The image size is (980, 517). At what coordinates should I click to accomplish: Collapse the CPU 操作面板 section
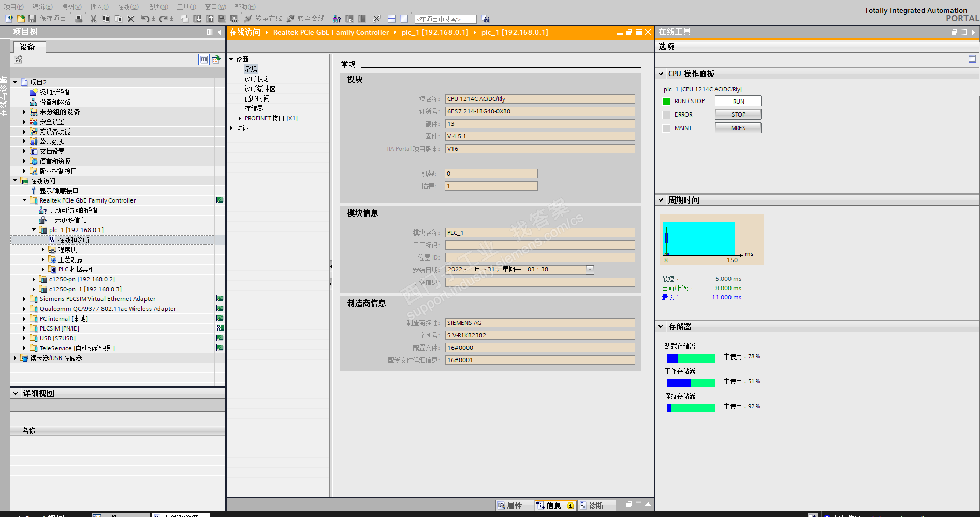pyautogui.click(x=661, y=74)
